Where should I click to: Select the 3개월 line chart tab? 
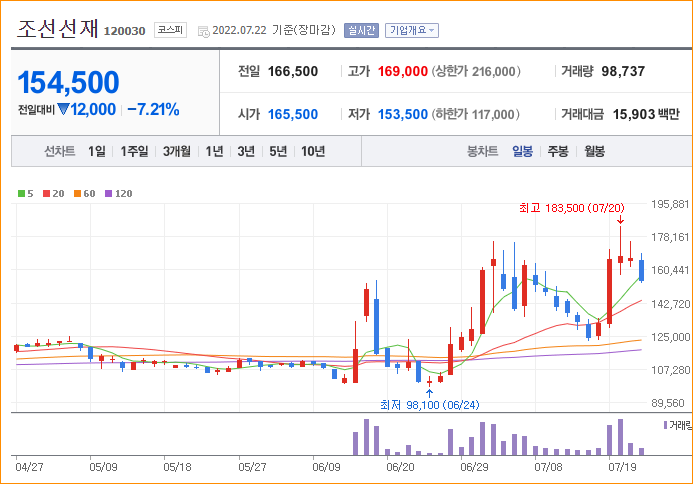(177, 151)
